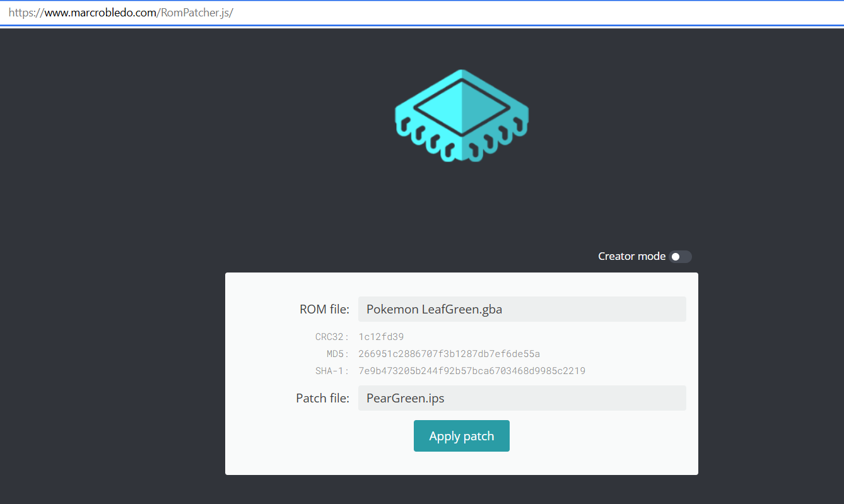Click the "Creator mode" text label
844x504 pixels.
click(631, 256)
